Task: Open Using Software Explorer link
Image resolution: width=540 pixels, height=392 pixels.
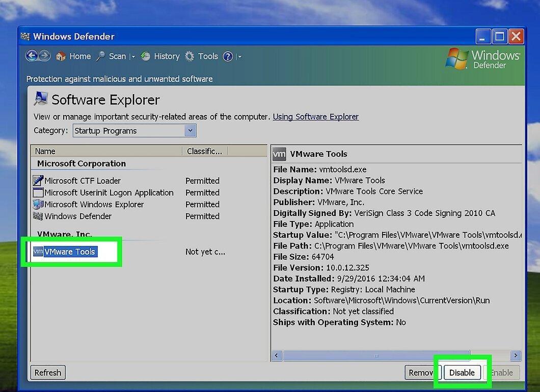Action: click(315, 117)
